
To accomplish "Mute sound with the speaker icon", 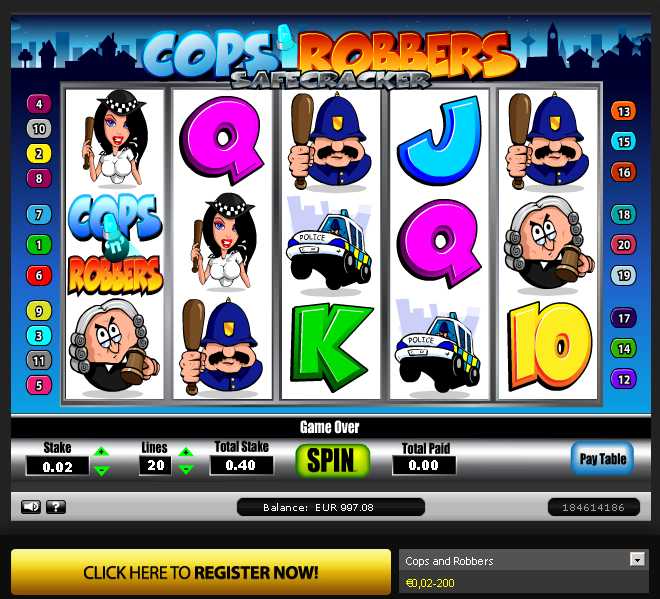I will click(31, 506).
